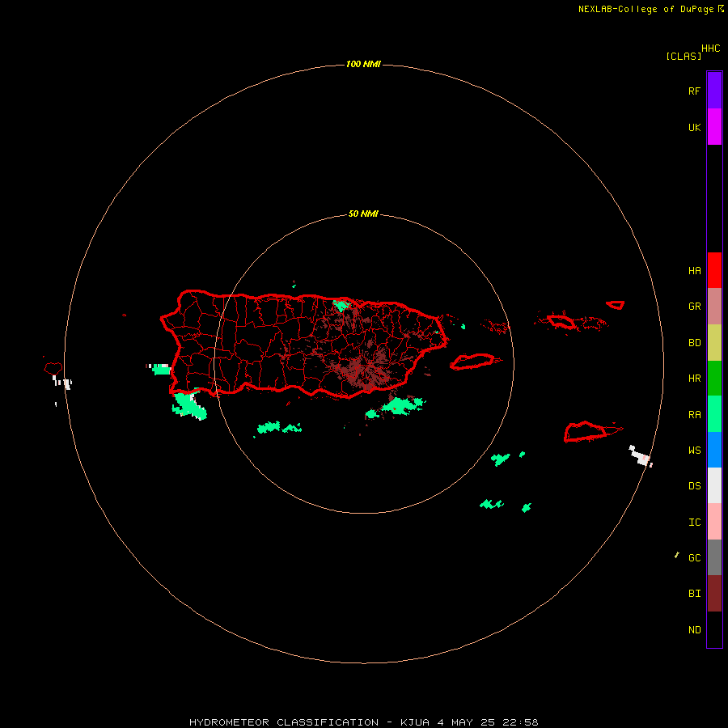Click the DS legend label

pyautogui.click(x=694, y=486)
